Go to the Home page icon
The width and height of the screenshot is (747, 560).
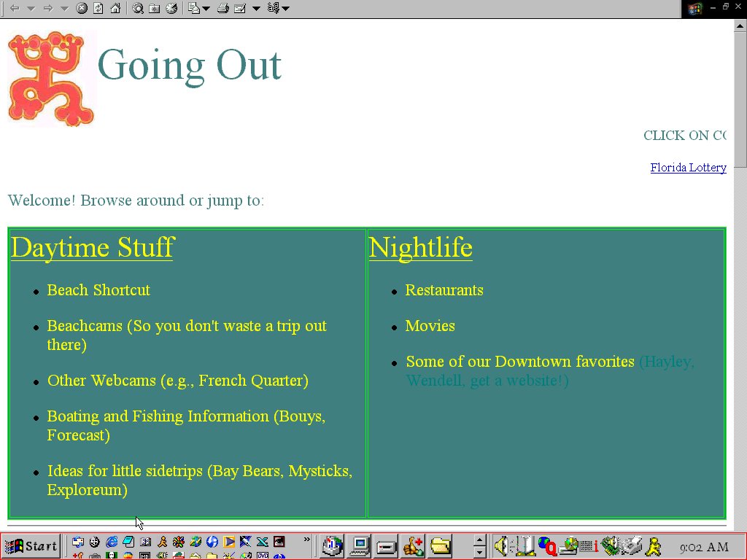(x=115, y=8)
